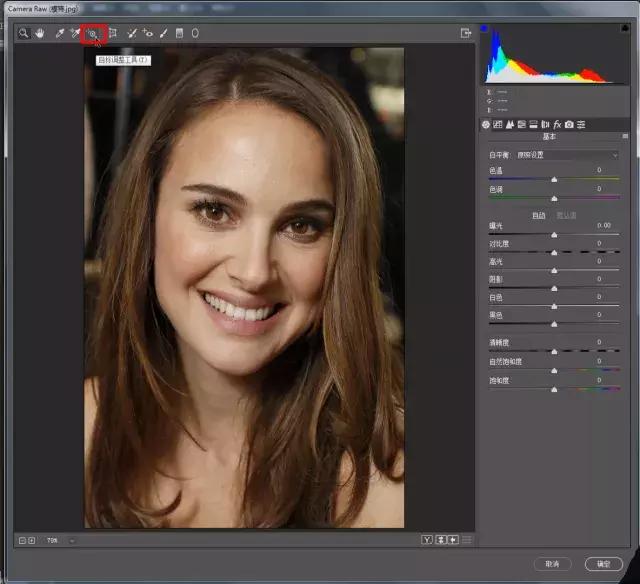Activate the Targeted Adjustment tool
The height and width of the screenshot is (584, 640).
tap(93, 33)
